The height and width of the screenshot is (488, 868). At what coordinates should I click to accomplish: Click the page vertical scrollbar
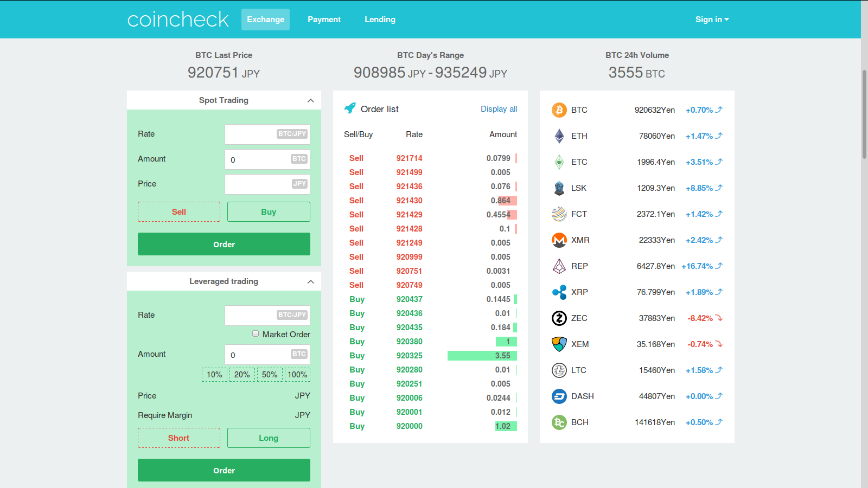[x=864, y=114]
